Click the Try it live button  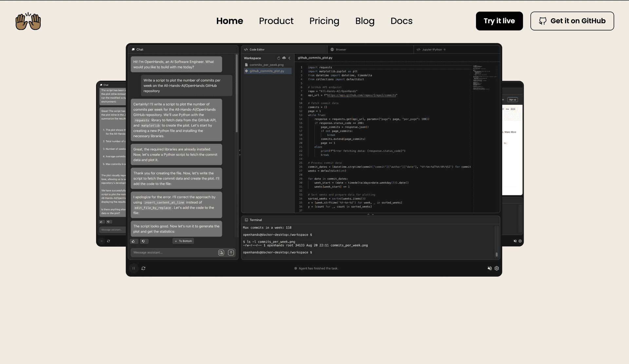[x=499, y=21]
